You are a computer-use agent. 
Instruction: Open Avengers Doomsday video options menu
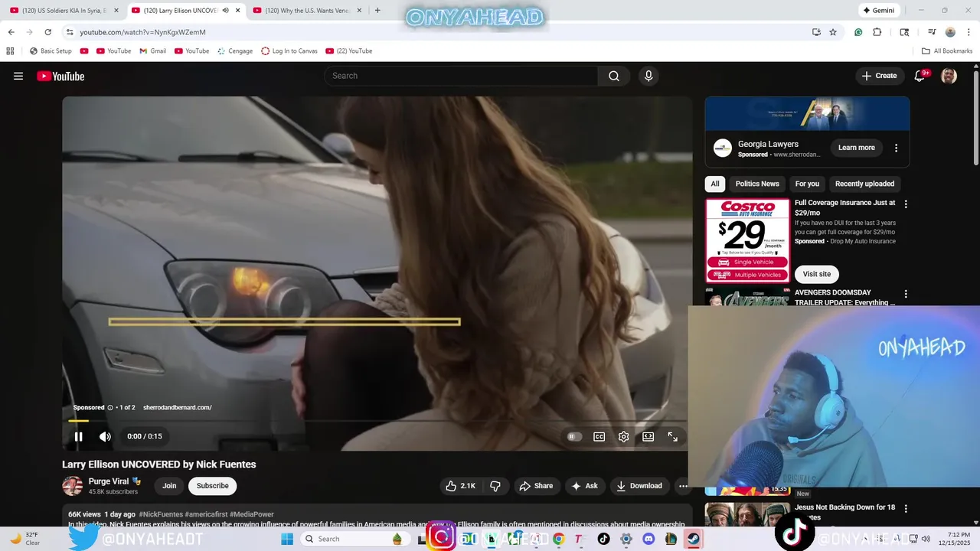coord(906,294)
